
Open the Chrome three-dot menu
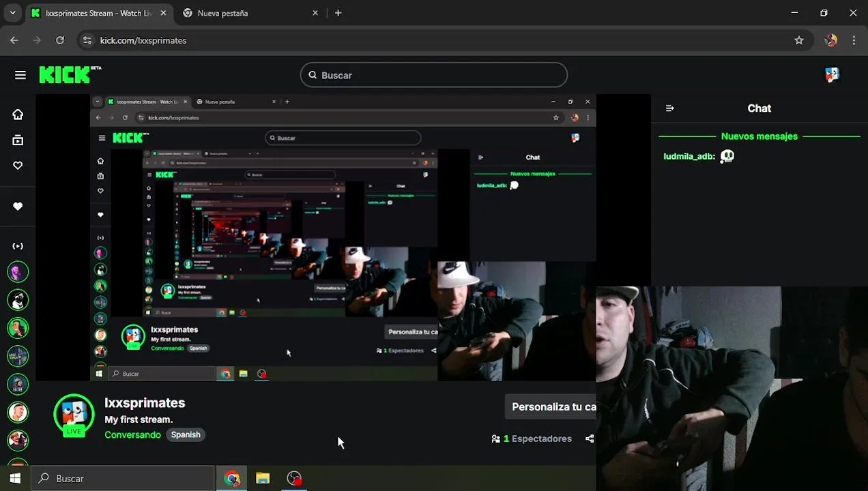(x=854, y=40)
